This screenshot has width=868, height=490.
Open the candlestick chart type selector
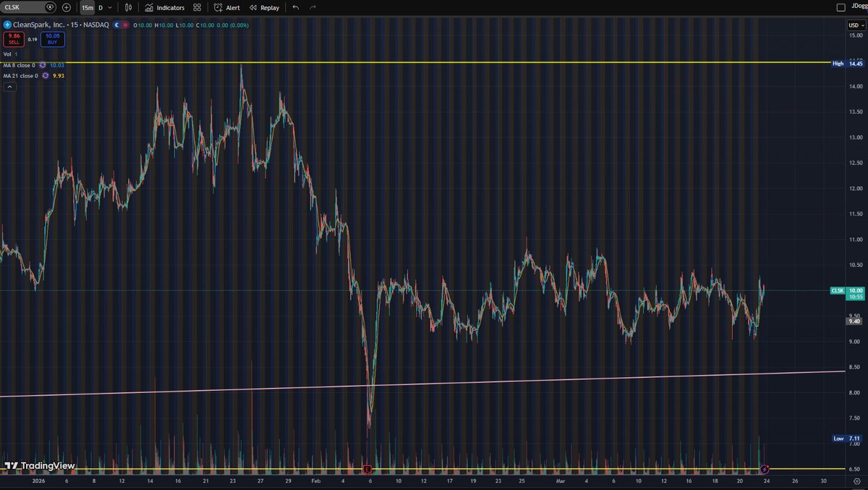(129, 7)
